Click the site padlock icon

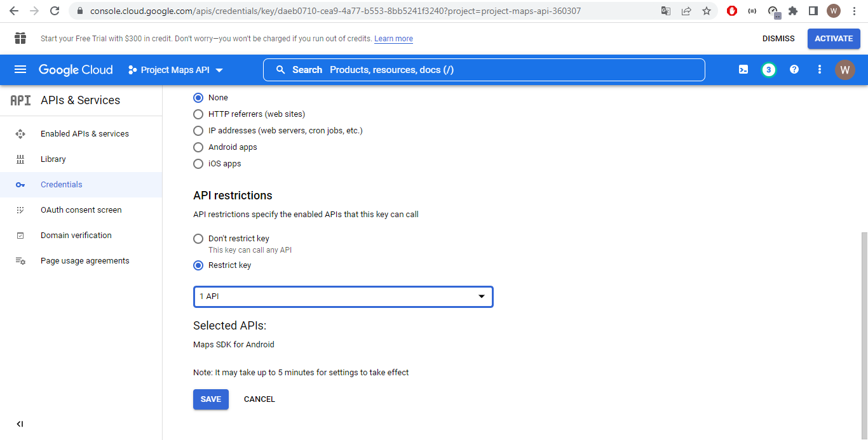pos(79,11)
